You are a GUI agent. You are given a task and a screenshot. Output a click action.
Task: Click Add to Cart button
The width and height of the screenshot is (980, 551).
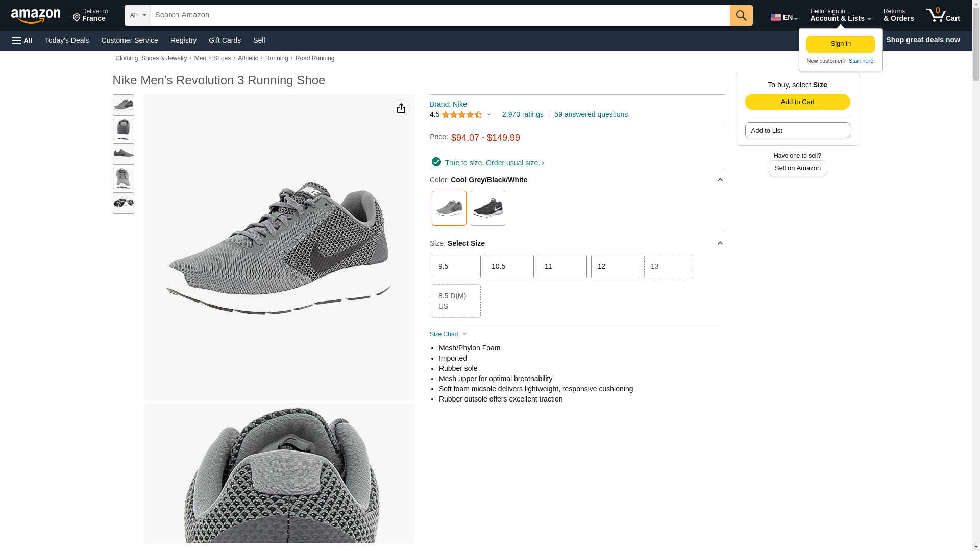click(798, 102)
